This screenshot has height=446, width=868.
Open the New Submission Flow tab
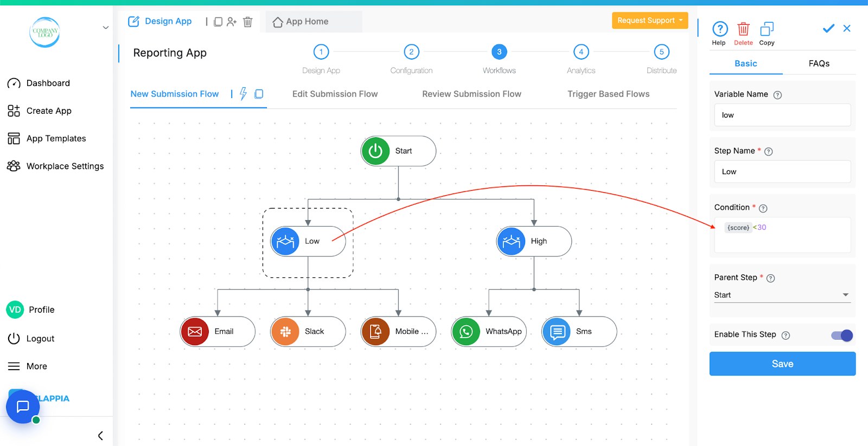(175, 94)
